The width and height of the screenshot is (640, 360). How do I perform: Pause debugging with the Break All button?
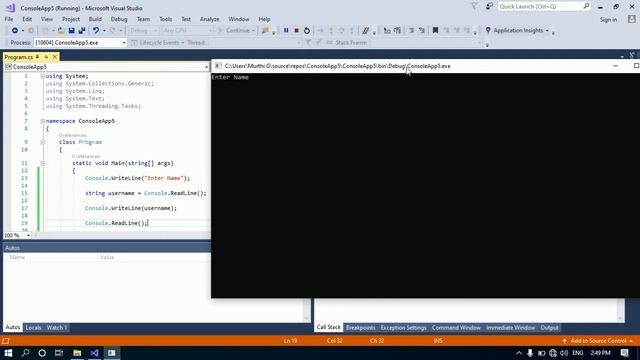(x=286, y=31)
